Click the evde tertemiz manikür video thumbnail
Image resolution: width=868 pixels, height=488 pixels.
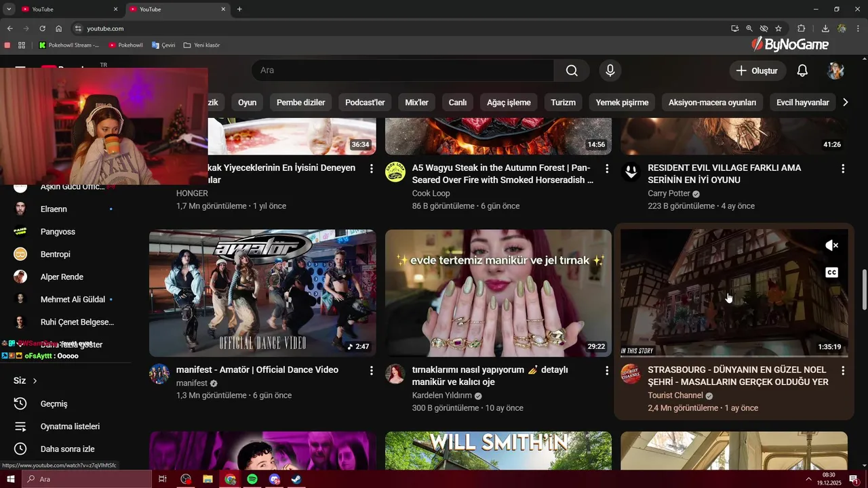498,293
